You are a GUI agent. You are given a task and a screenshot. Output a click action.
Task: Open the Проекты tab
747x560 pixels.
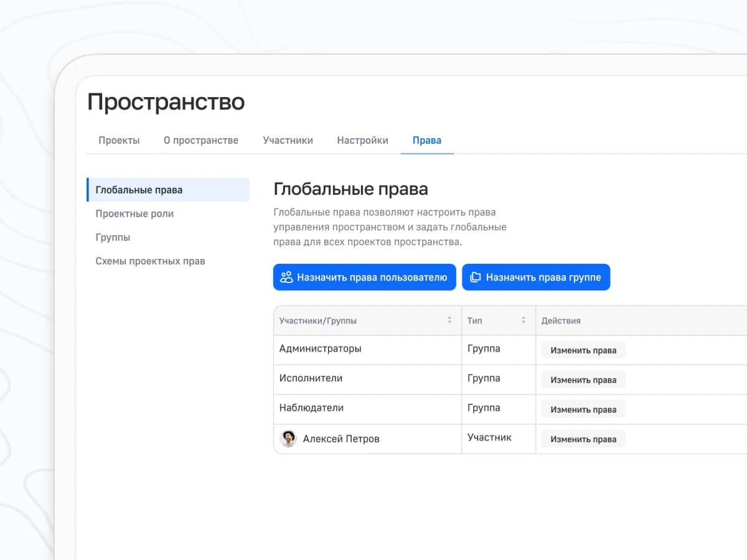tap(119, 140)
